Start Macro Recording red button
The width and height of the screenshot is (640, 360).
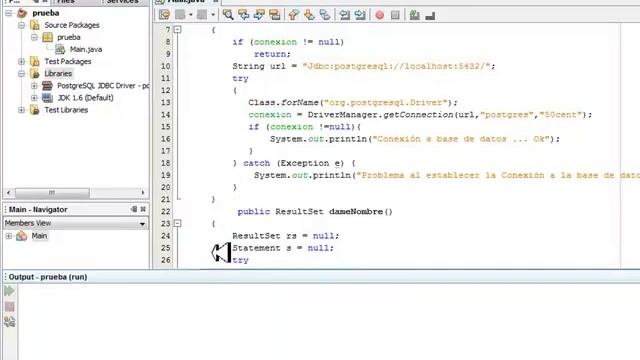coord(380,15)
